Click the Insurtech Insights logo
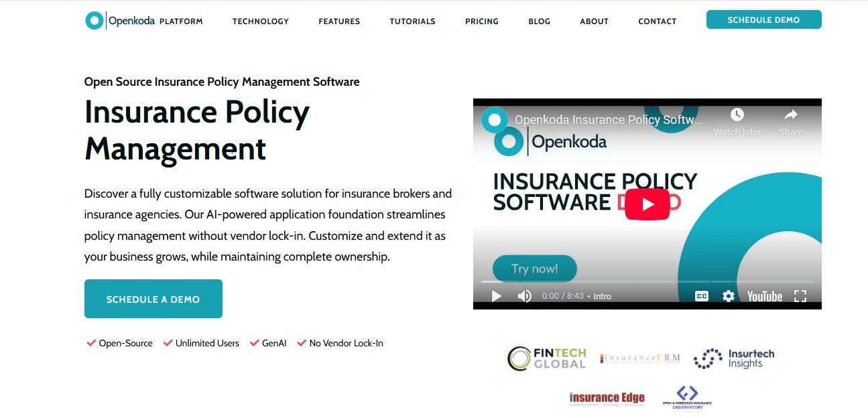This screenshot has width=868, height=418. pyautogui.click(x=734, y=358)
